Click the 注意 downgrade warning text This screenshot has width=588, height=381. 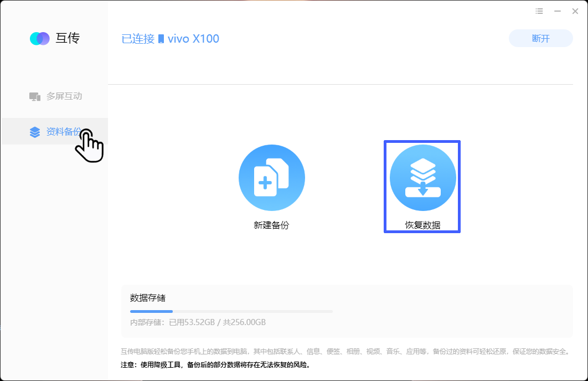tap(215, 364)
